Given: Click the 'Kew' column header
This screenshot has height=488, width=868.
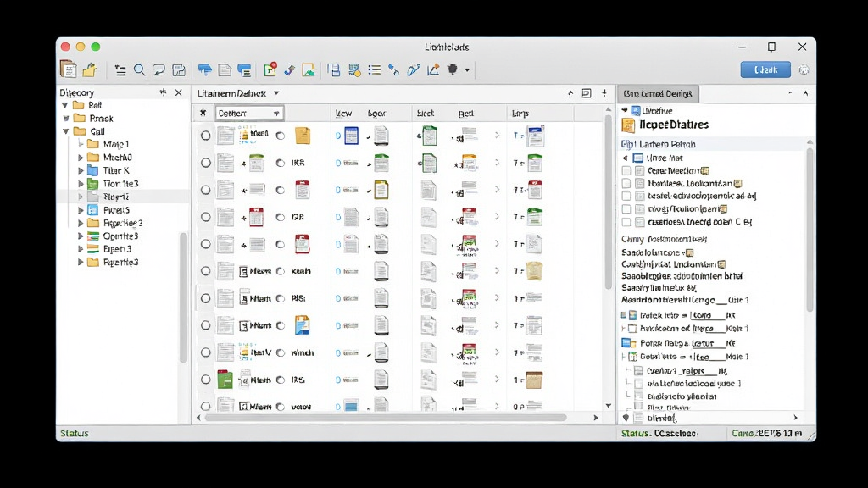Looking at the screenshot, I should click(x=343, y=114).
